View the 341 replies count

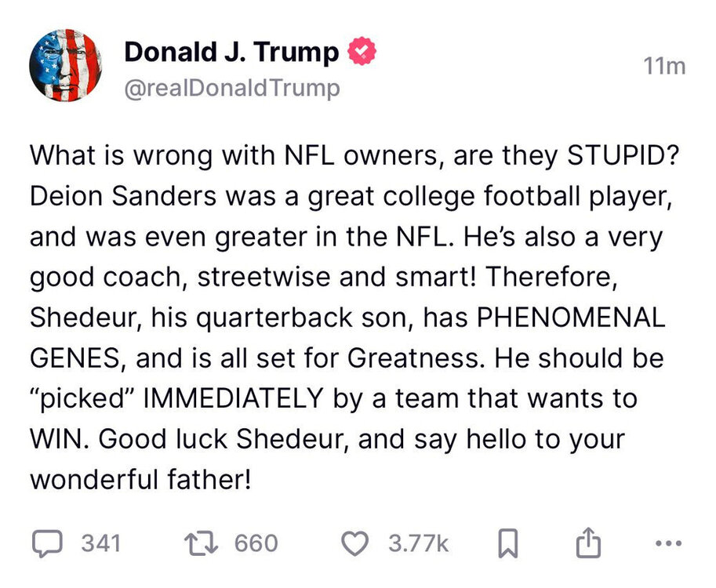(101, 543)
